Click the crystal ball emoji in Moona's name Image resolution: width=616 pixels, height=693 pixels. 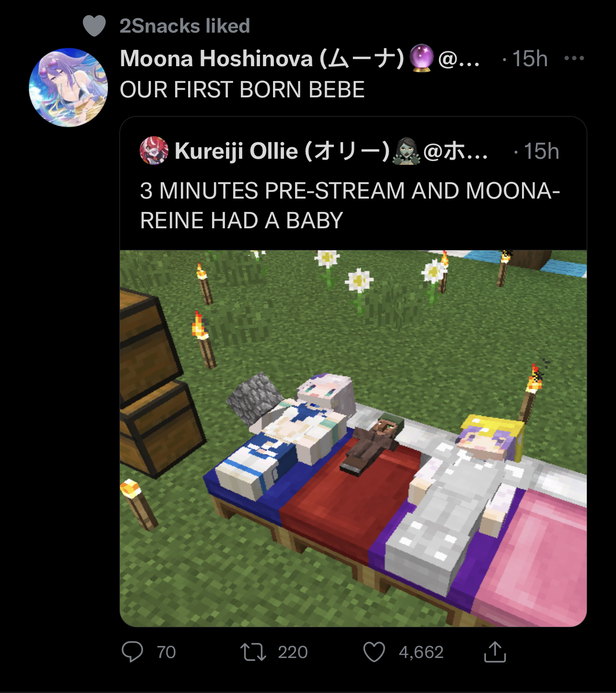422,58
